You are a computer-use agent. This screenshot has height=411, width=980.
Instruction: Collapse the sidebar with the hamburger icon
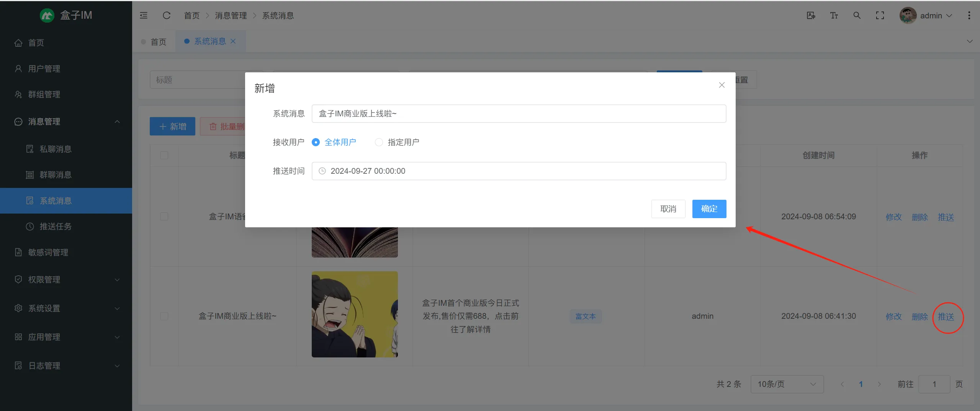(x=144, y=15)
